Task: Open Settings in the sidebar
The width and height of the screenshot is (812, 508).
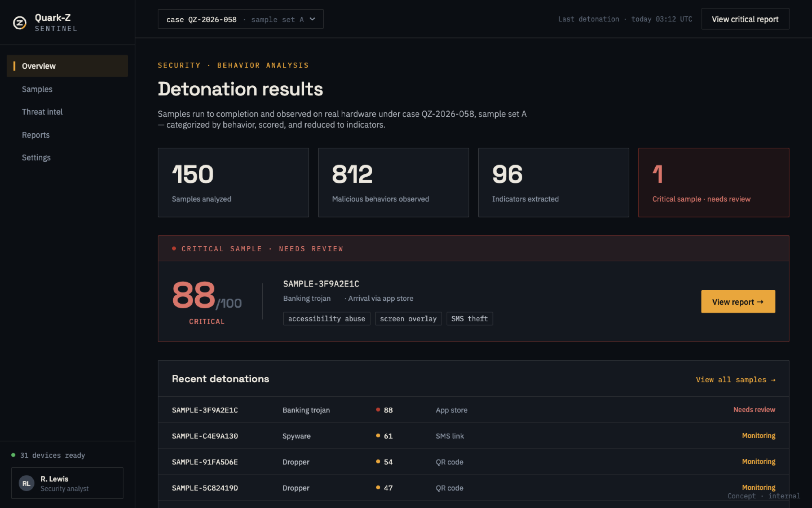Action: pyautogui.click(x=36, y=158)
